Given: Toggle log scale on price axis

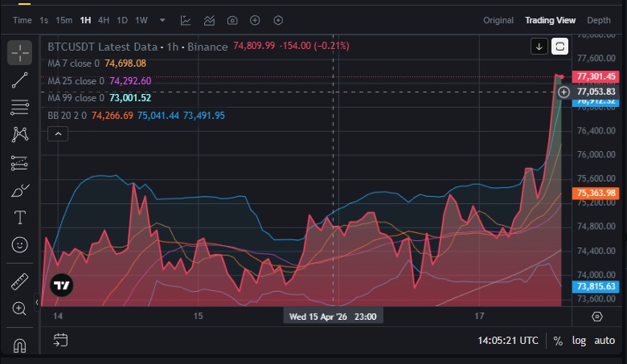Looking at the screenshot, I should pos(579,341).
